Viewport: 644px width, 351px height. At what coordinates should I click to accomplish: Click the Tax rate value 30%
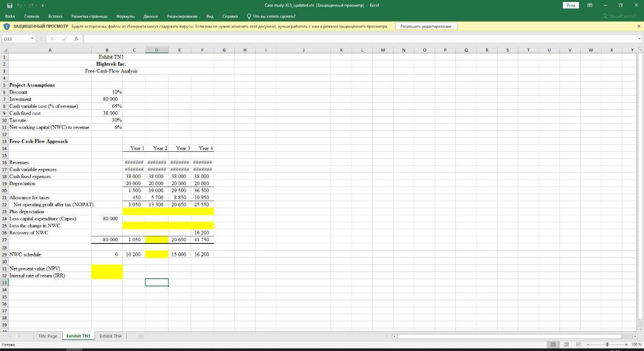click(x=117, y=120)
